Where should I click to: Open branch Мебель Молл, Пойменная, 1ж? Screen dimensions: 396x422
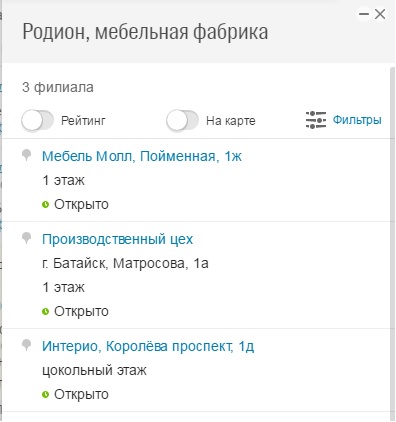142,156
